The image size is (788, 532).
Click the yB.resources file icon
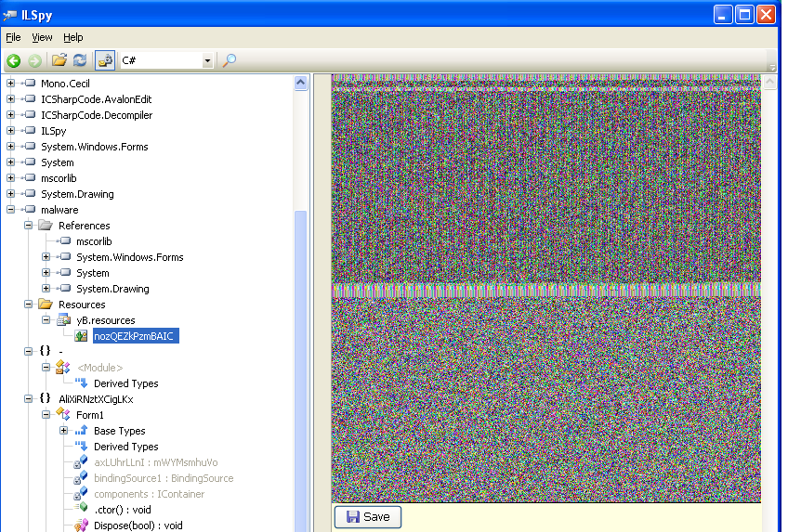[x=64, y=320]
